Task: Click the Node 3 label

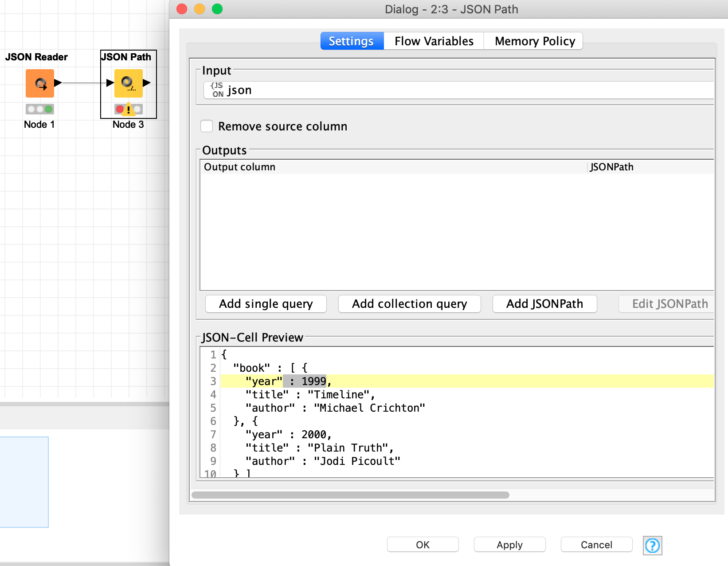Action: 128,124
